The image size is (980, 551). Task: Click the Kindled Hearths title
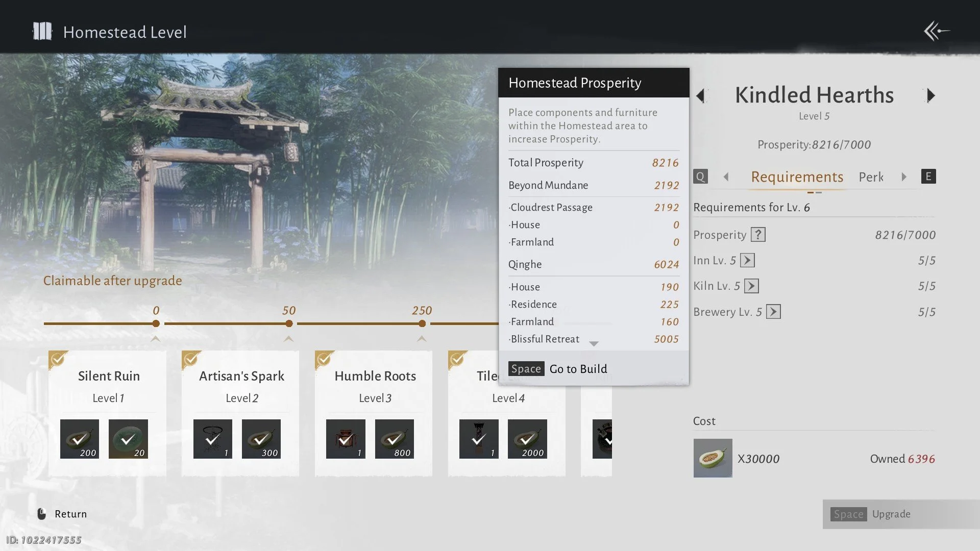(x=814, y=95)
